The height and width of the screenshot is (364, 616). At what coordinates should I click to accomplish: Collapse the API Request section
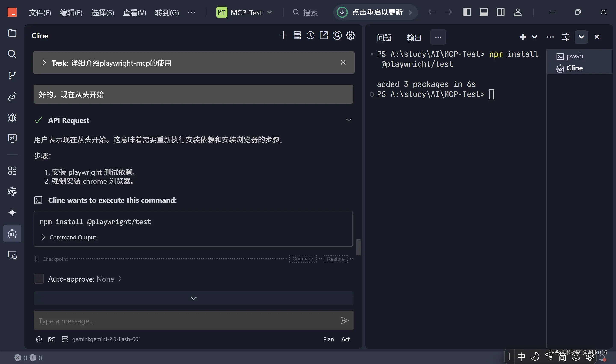[x=348, y=120]
